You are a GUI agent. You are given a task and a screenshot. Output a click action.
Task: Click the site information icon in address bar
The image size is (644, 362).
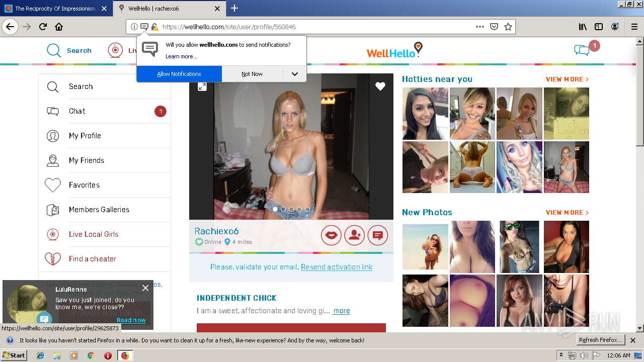coord(134,27)
